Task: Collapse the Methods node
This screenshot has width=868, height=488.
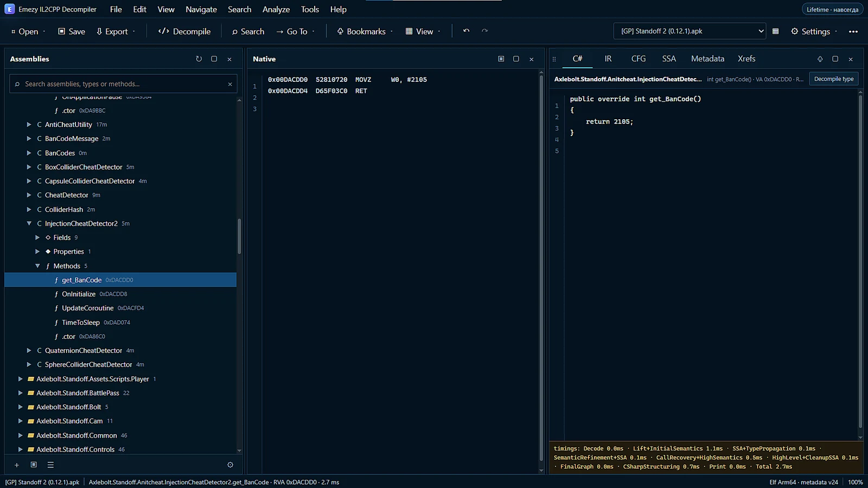Action: [37, 266]
